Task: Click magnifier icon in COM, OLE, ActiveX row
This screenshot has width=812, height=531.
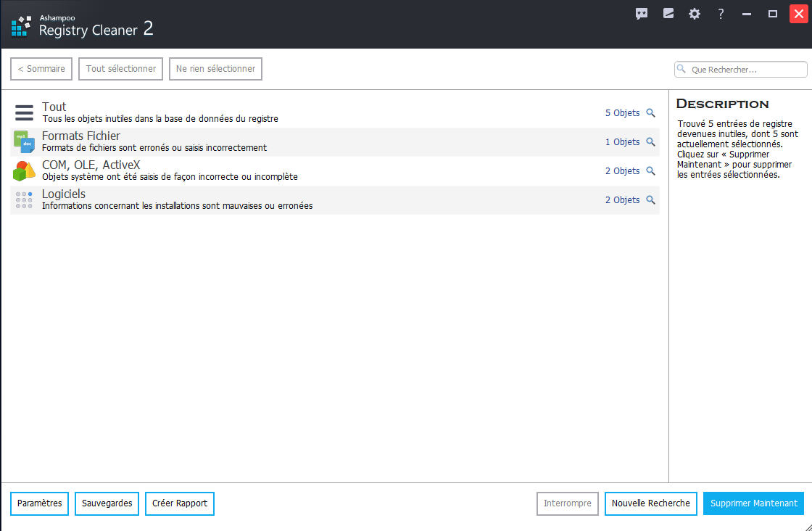Action: [650, 171]
